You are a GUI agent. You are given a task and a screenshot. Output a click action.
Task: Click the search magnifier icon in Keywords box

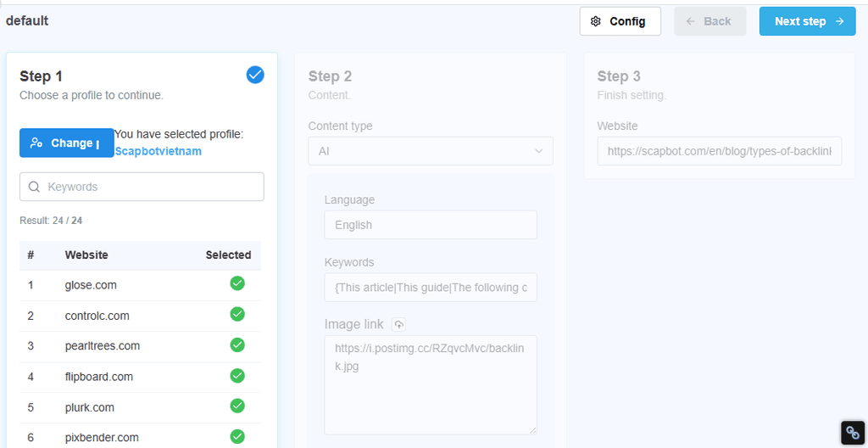point(35,187)
